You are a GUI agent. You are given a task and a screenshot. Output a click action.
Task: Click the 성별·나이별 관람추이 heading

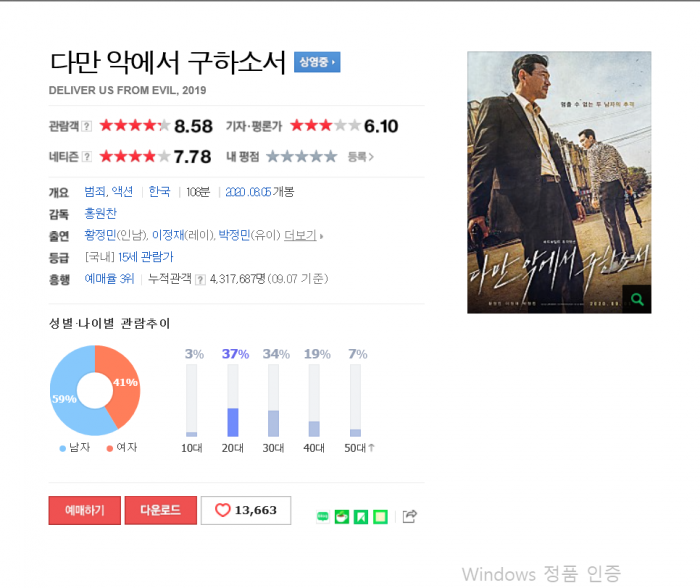(109, 323)
